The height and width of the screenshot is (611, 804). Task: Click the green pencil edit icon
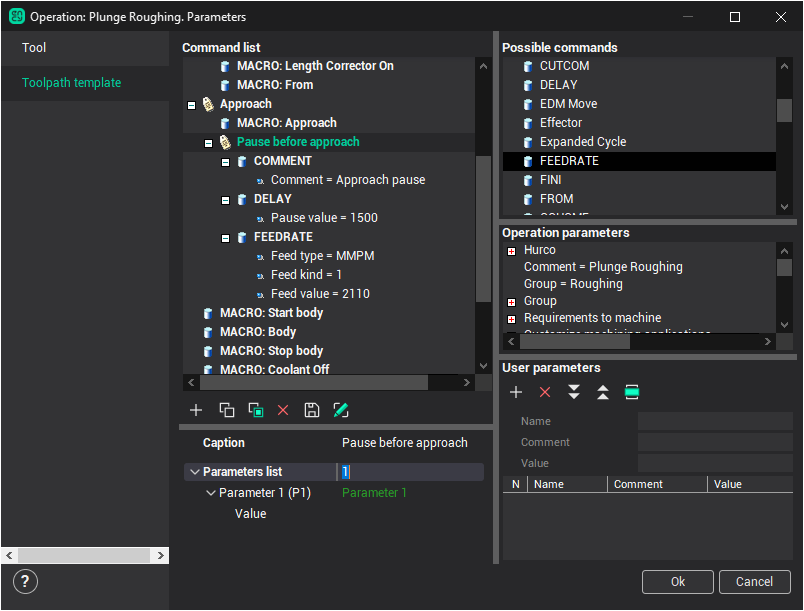pos(341,410)
